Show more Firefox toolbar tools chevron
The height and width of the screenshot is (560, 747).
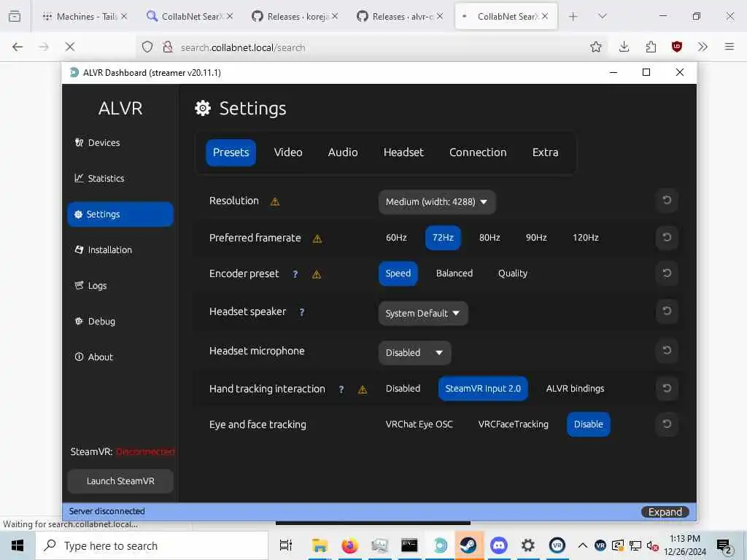(x=703, y=47)
